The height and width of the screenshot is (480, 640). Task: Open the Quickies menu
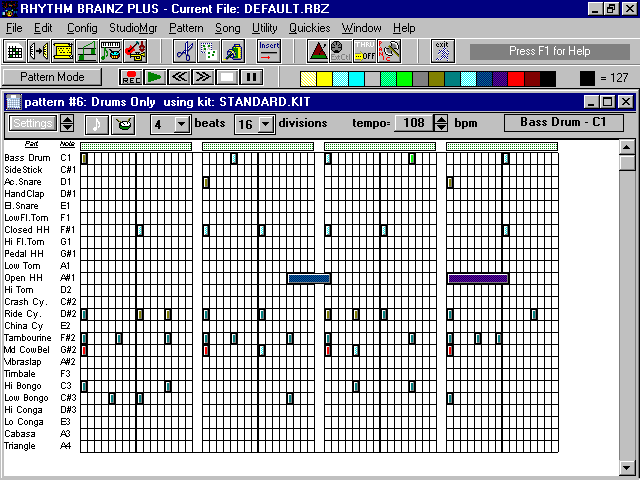click(x=309, y=28)
